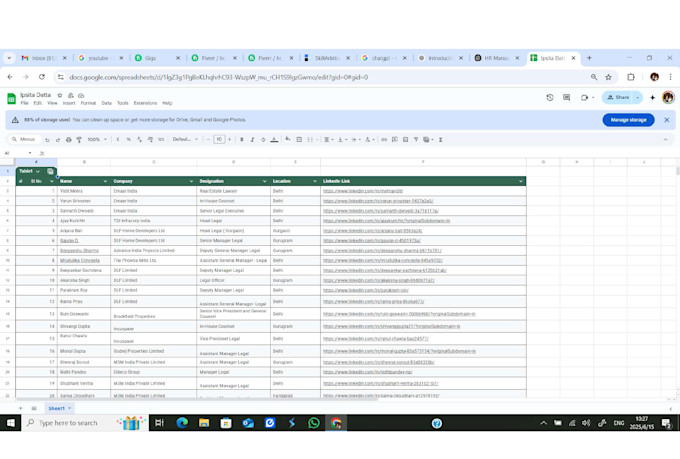Open the Name column filter dropdown

point(105,181)
